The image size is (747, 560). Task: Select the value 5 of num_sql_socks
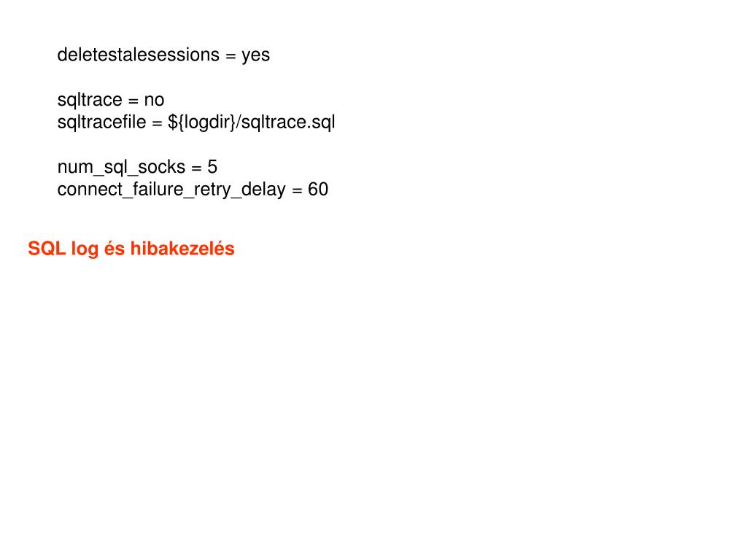click(212, 167)
